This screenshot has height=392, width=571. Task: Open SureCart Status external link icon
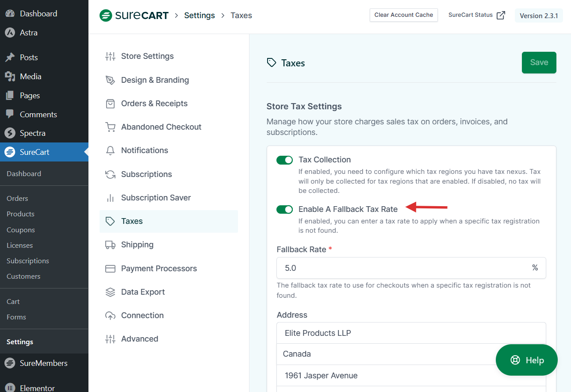[x=501, y=15]
